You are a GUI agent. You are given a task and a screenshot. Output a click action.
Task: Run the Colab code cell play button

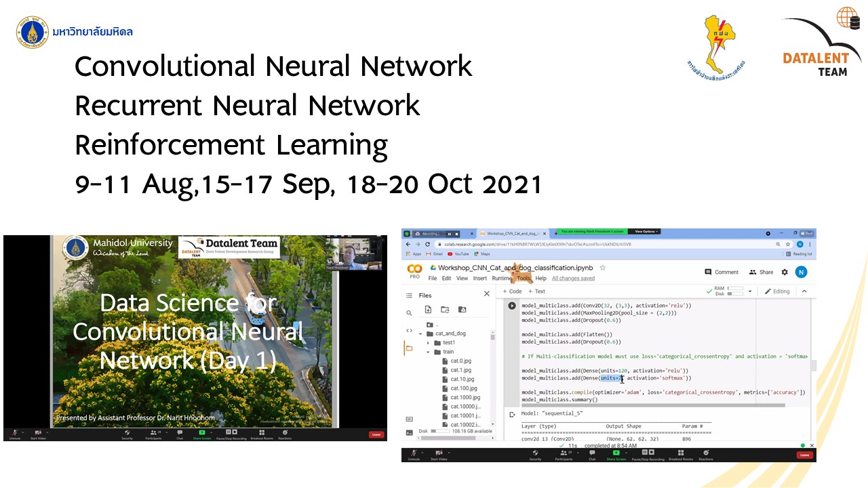(x=512, y=306)
